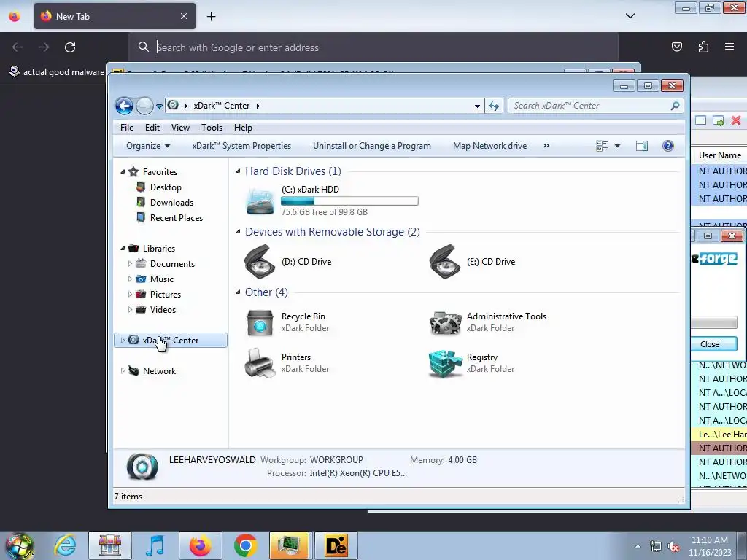
Task: Select the (E:) CD Drive icon
Action: click(x=444, y=262)
